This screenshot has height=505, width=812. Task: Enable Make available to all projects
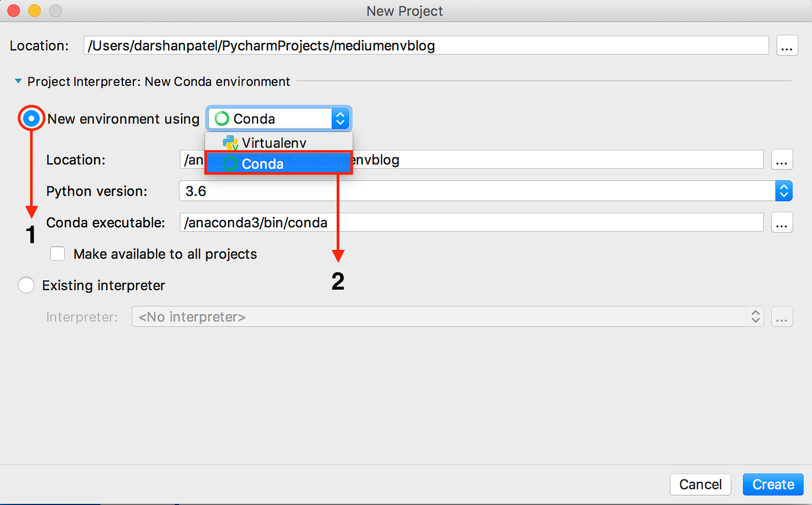[57, 254]
